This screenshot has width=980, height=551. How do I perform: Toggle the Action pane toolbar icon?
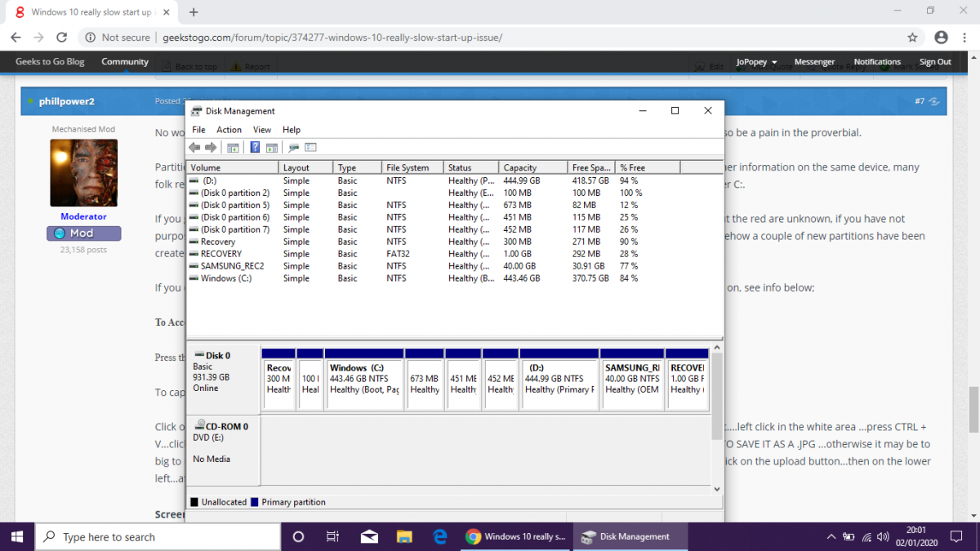coord(271,148)
